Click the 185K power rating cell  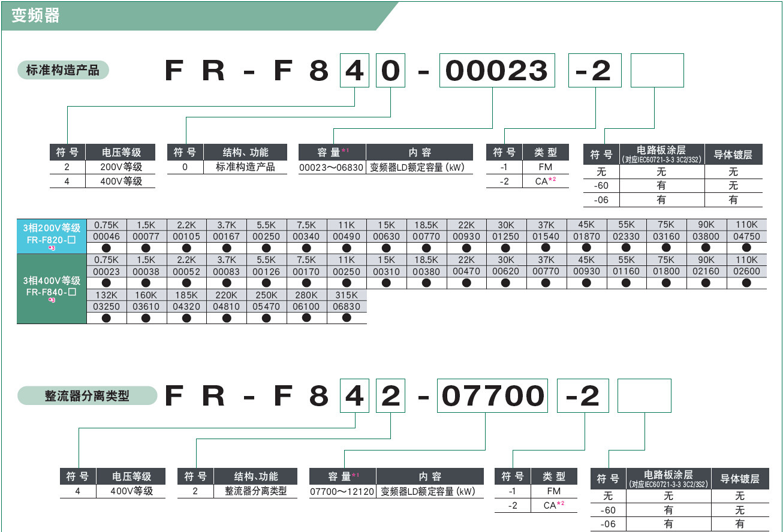(186, 295)
